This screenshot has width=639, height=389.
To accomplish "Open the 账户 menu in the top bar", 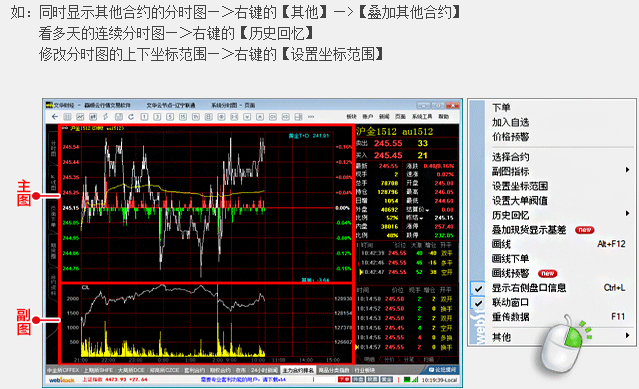I will (368, 117).
